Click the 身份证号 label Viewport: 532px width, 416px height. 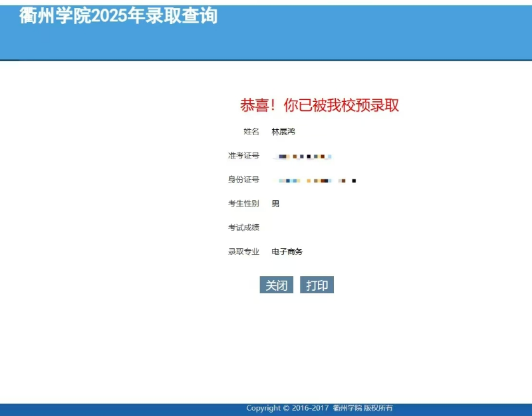(243, 180)
